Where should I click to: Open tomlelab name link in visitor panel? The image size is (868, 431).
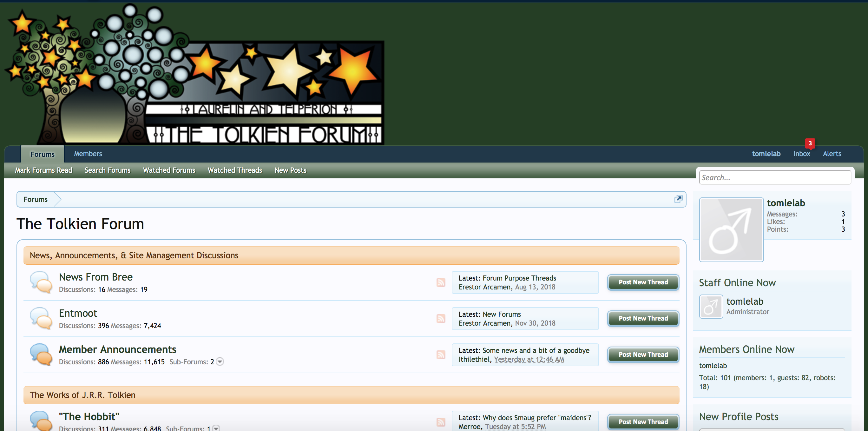[x=786, y=203]
